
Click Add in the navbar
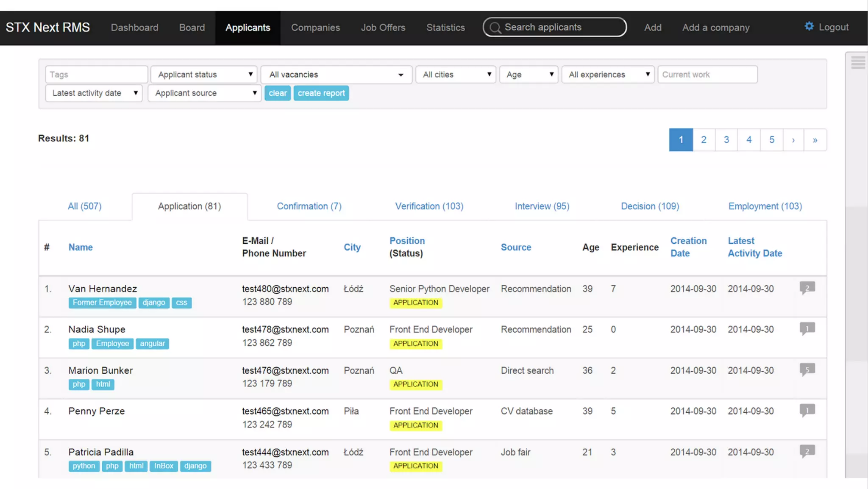pyautogui.click(x=653, y=28)
